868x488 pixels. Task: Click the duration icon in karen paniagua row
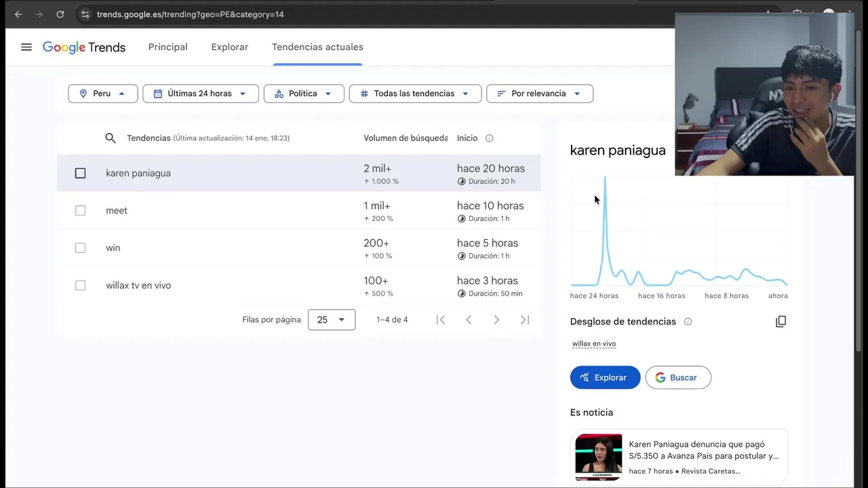[x=462, y=182]
